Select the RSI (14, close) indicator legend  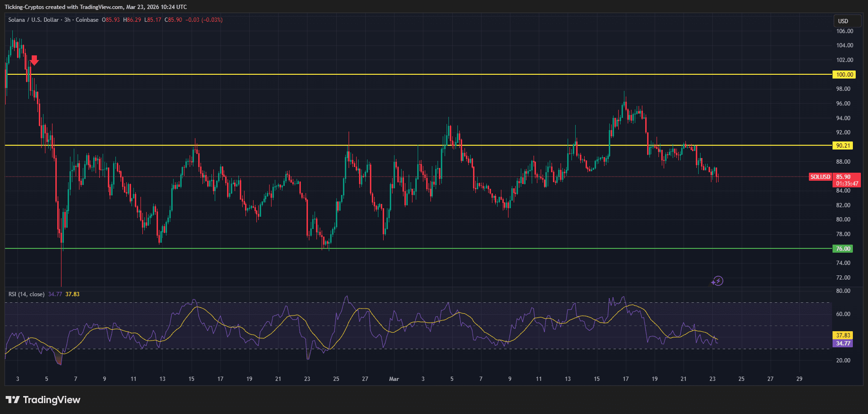(26, 294)
